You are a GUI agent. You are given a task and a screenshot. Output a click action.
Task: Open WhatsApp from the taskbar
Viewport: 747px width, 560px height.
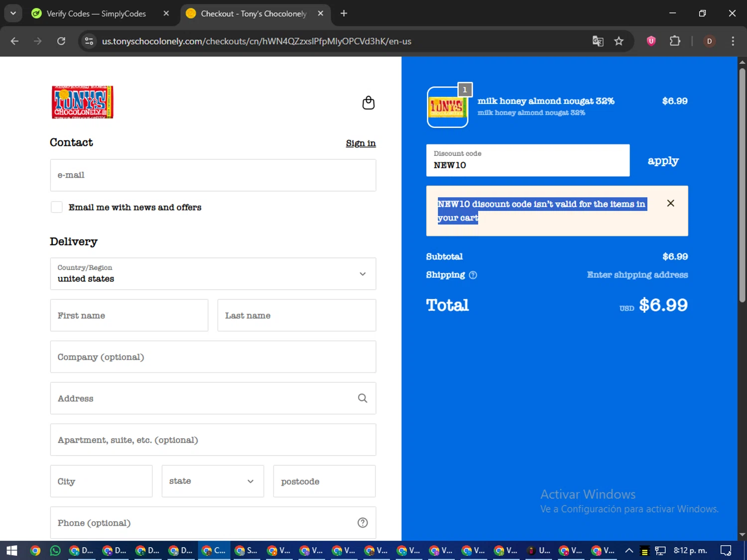click(55, 550)
